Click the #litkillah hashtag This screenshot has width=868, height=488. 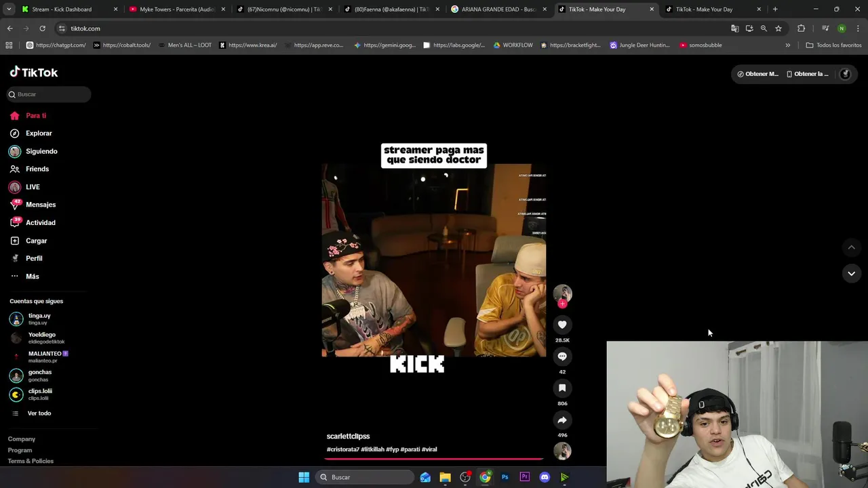(372, 449)
